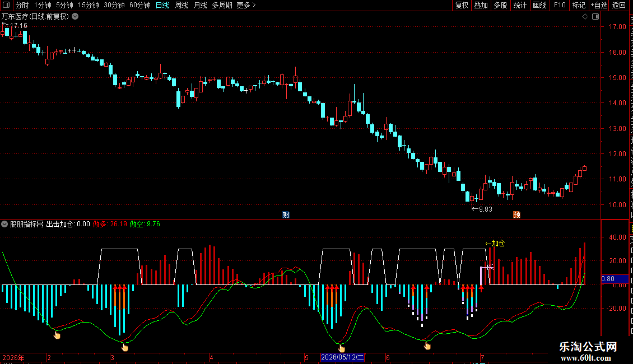Screen dimensions: 633x364
Task: Click the diamond icon above price axis
Action: coord(585,17)
